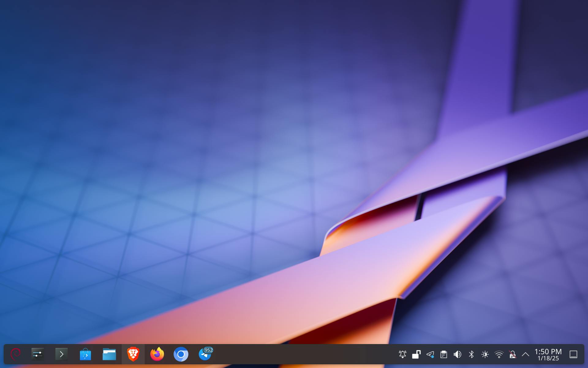Launch System Settings from the taskbar

click(x=38, y=354)
